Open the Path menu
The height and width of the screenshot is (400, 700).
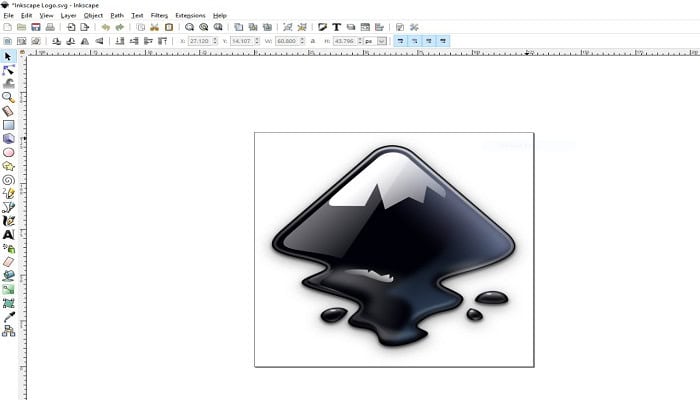tap(117, 15)
